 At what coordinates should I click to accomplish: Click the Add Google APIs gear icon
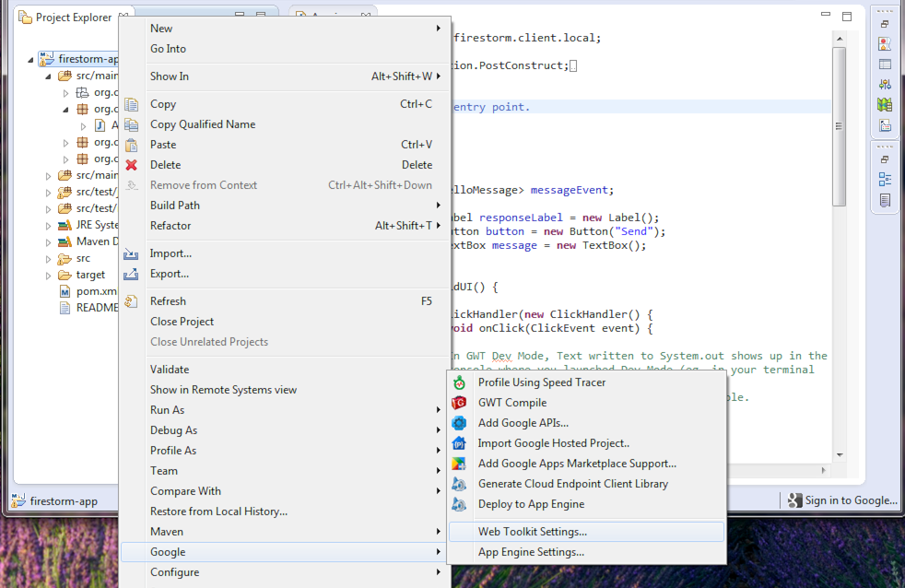460,423
